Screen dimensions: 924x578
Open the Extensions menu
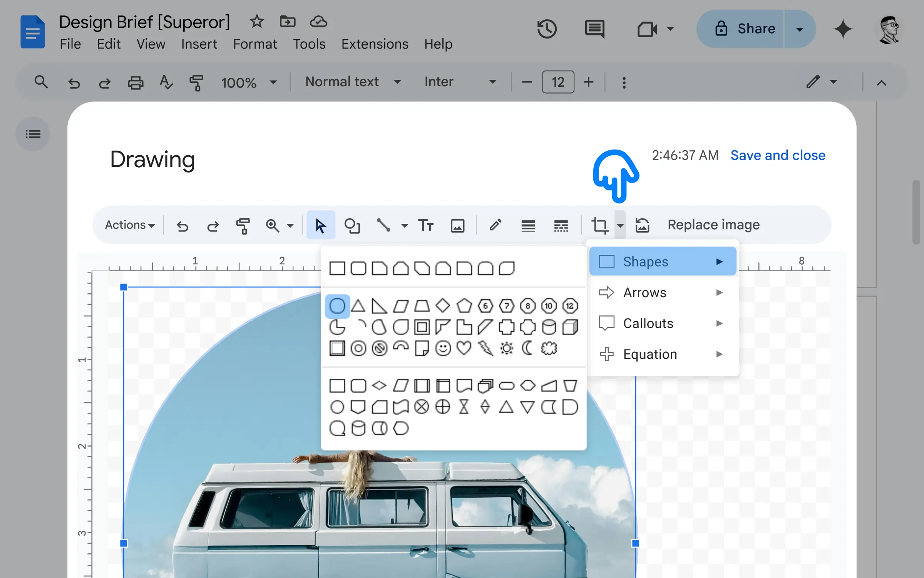coord(375,44)
